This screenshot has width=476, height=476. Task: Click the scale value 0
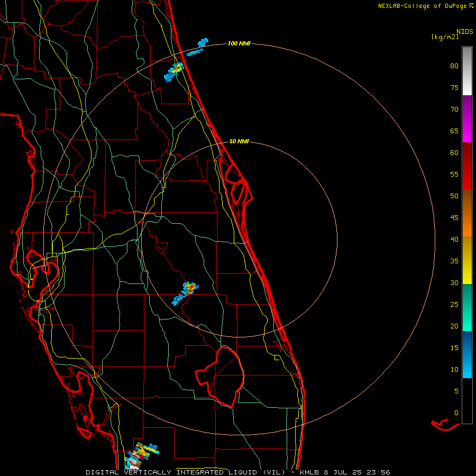coord(456,413)
